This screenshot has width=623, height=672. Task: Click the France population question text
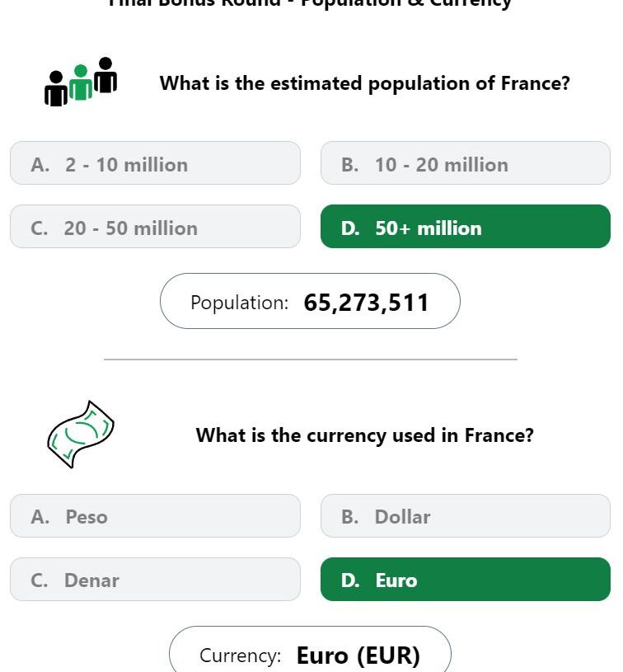coord(364,83)
